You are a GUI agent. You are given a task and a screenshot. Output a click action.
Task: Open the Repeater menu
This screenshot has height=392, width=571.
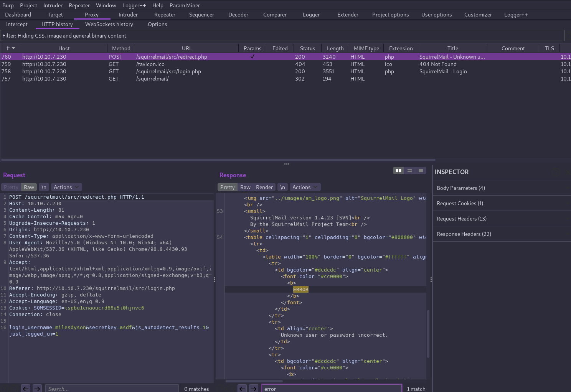[79, 5]
